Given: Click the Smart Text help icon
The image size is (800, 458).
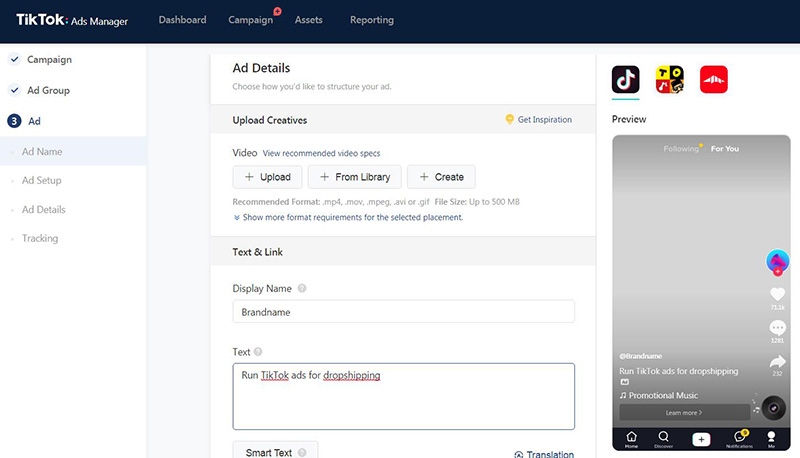Looking at the screenshot, I should tap(302, 452).
